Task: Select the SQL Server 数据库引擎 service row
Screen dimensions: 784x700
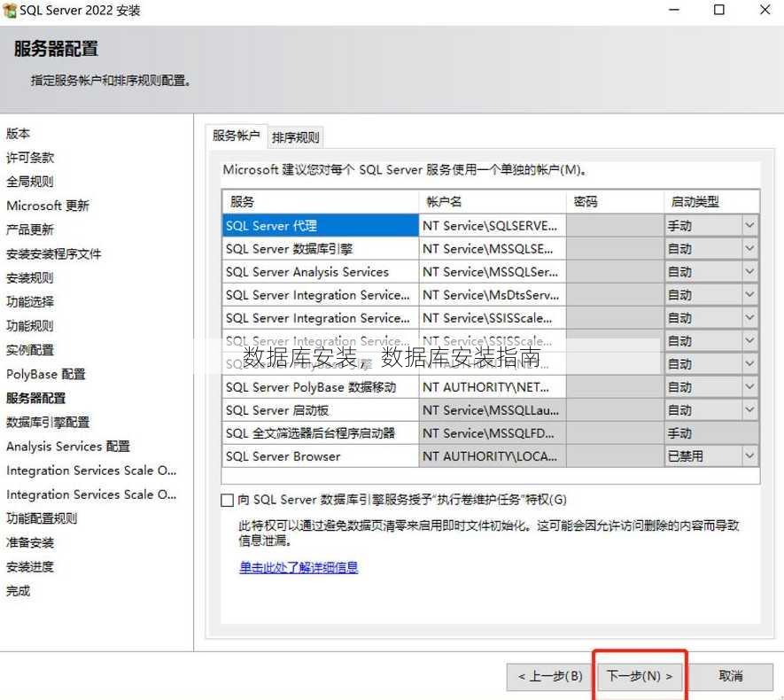Action: point(320,248)
